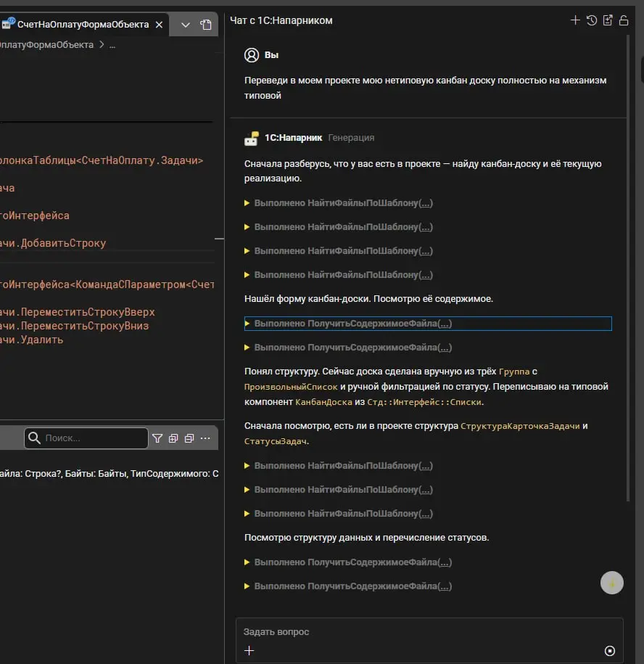The width and height of the screenshot is (644, 664).
Task: Open the filter funnel icon beside search
Action: 157,438
